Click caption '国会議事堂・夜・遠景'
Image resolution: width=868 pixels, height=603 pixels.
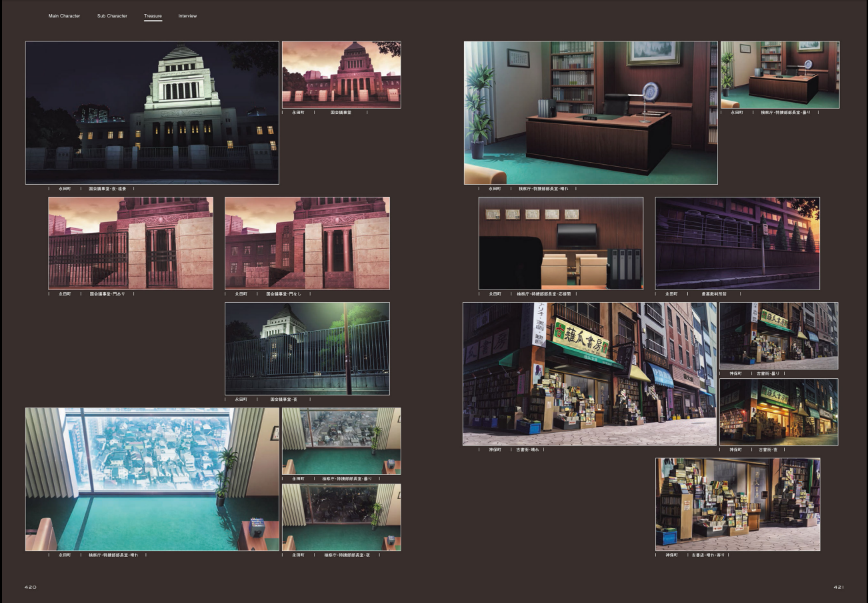pyautogui.click(x=107, y=189)
